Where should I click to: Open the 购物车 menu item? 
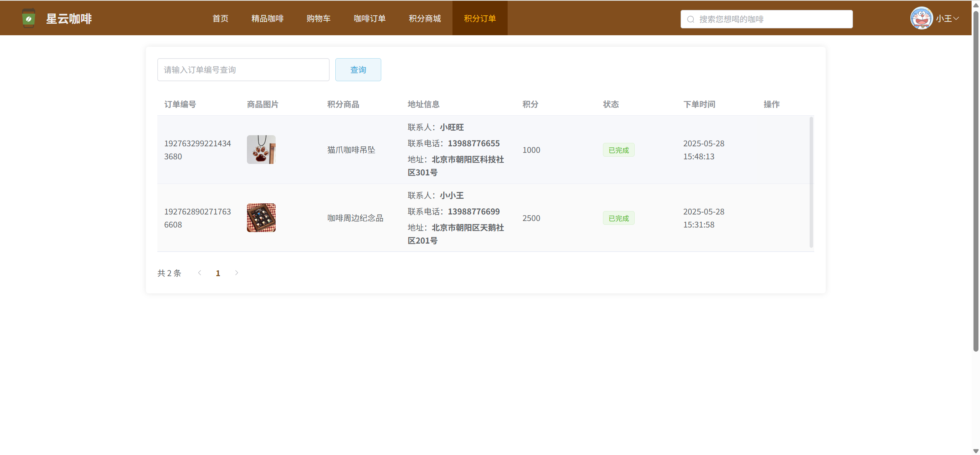click(x=318, y=18)
